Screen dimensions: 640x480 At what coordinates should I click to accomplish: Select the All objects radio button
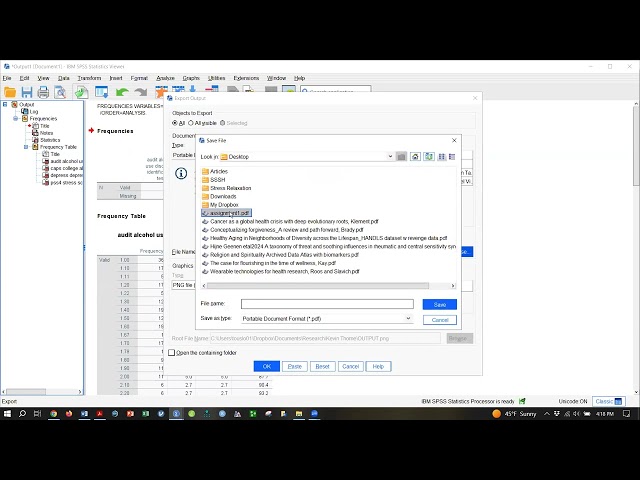tap(175, 123)
